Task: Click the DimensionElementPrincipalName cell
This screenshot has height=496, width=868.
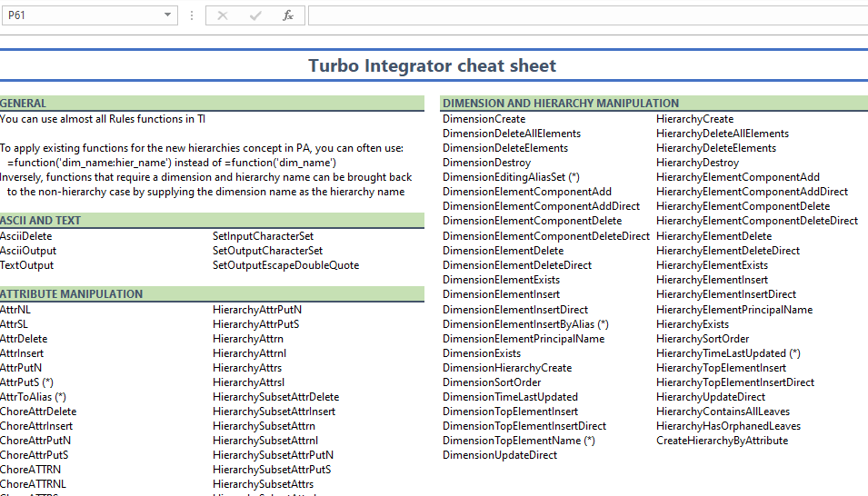Action: point(524,339)
